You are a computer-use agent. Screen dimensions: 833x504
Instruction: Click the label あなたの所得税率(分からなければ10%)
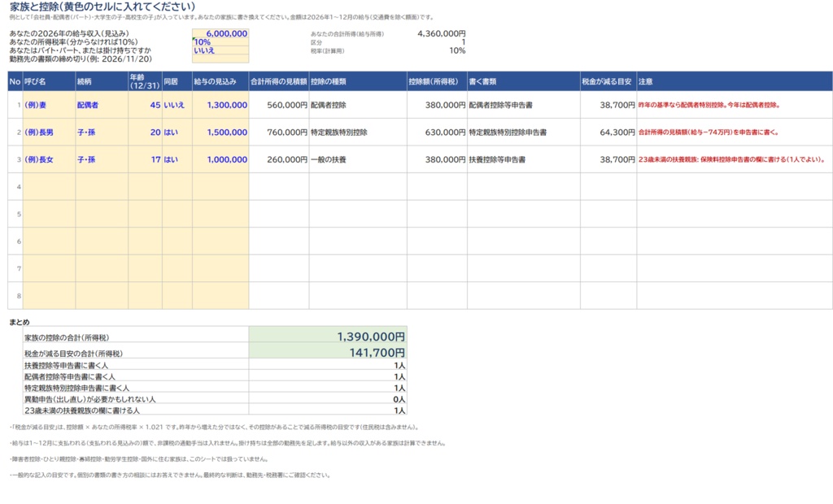tap(73, 42)
